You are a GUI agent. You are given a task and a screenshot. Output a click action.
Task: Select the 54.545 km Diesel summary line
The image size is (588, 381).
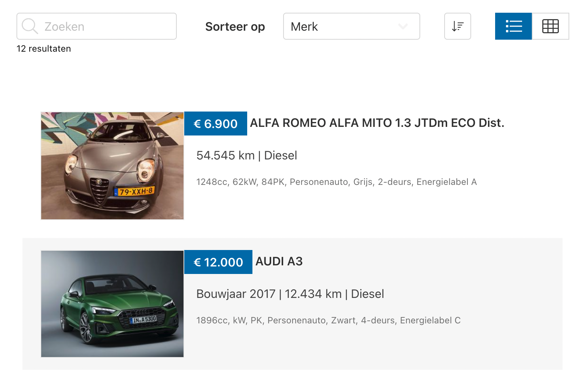(246, 156)
